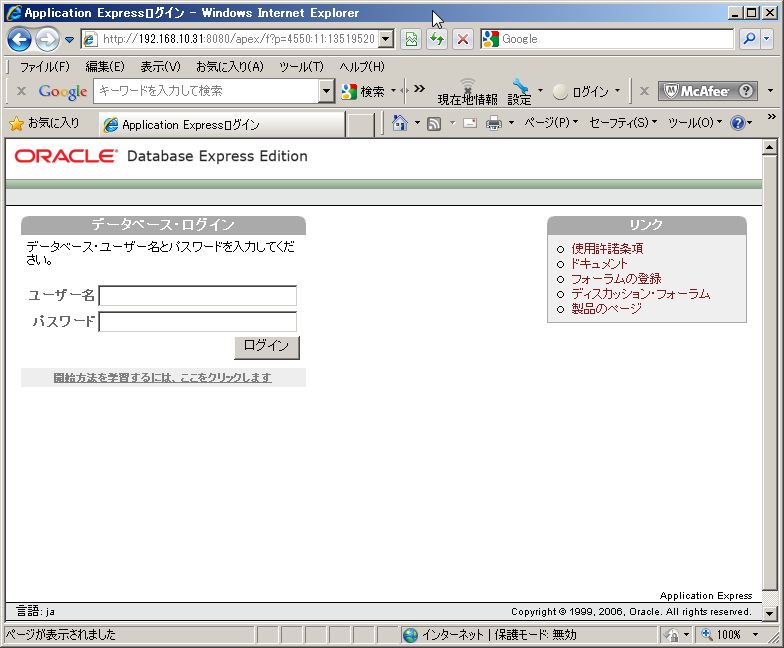Open the ファイル(F) menu
Viewport: 784px width, 648px height.
pyautogui.click(x=44, y=66)
